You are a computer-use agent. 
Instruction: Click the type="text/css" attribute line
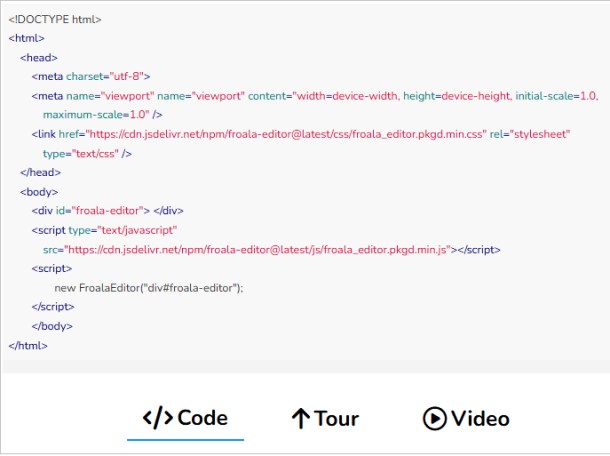pos(88,154)
